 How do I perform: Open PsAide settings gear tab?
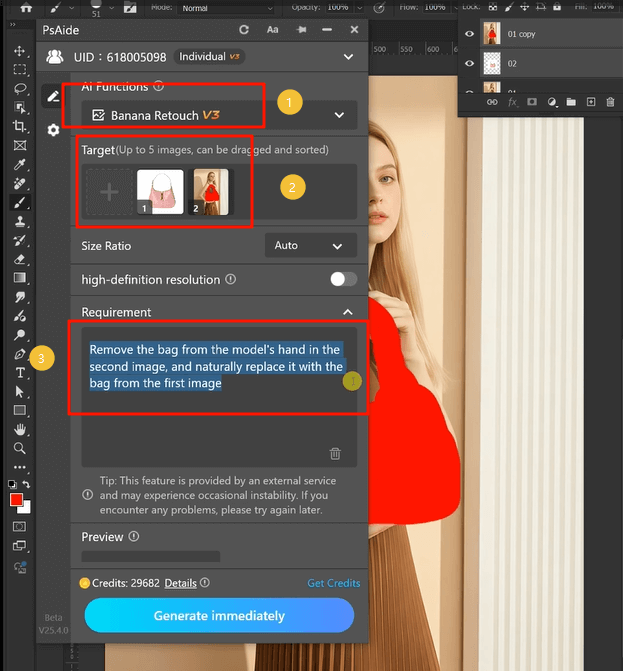click(53, 130)
